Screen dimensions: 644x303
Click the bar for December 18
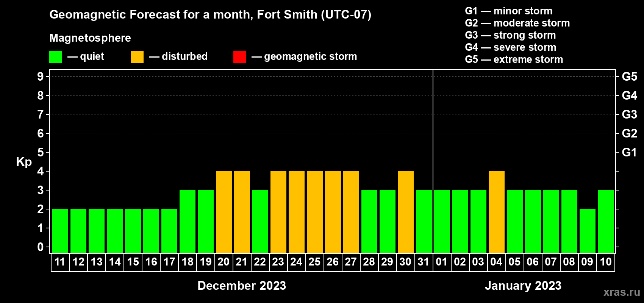point(188,221)
